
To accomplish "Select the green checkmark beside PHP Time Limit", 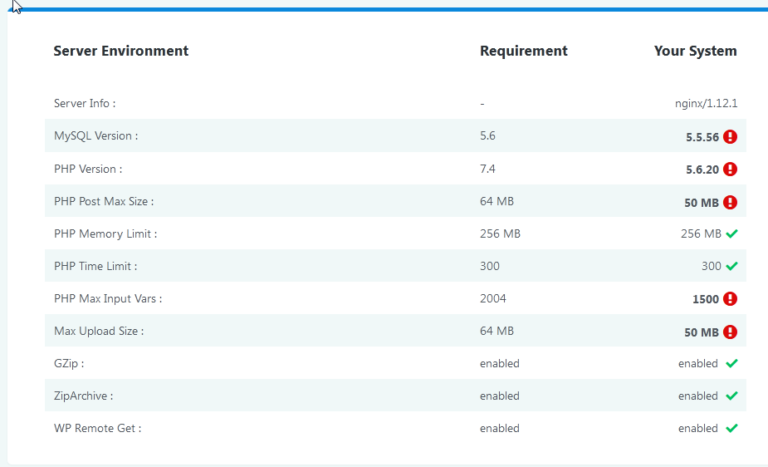I will (x=731, y=266).
